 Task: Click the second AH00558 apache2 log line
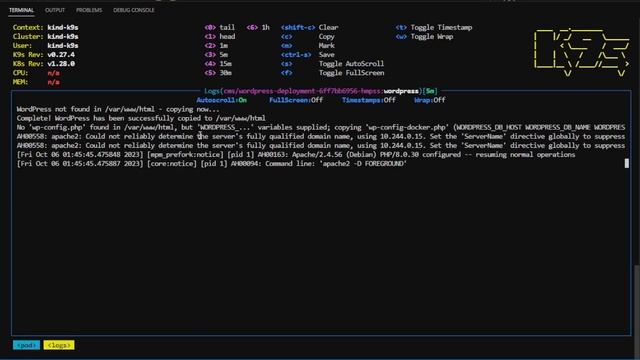[x=321, y=145]
